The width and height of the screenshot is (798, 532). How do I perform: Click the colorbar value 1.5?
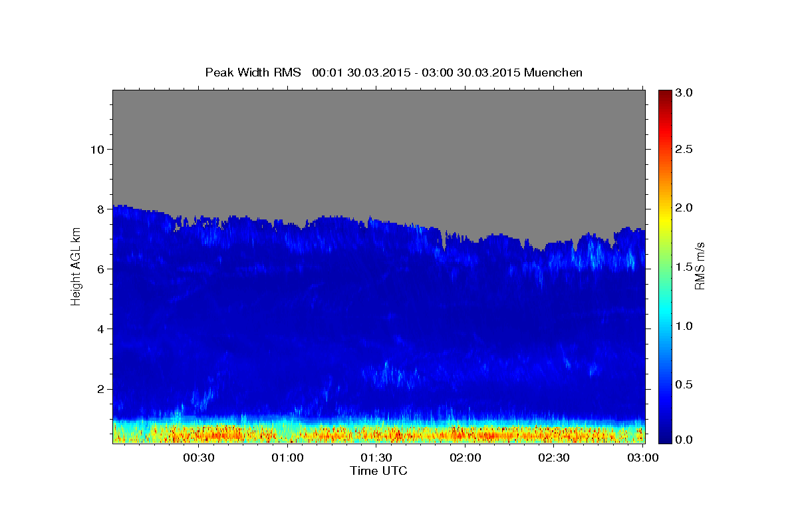[685, 267]
